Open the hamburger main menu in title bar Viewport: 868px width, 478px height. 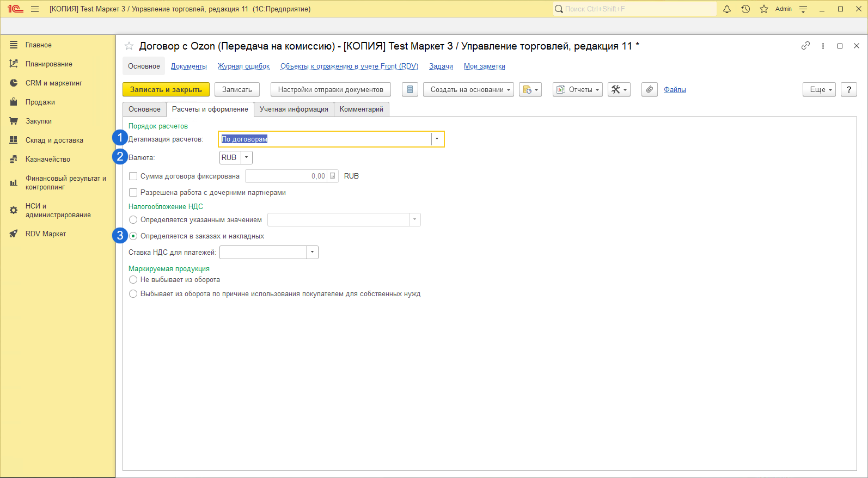point(35,9)
